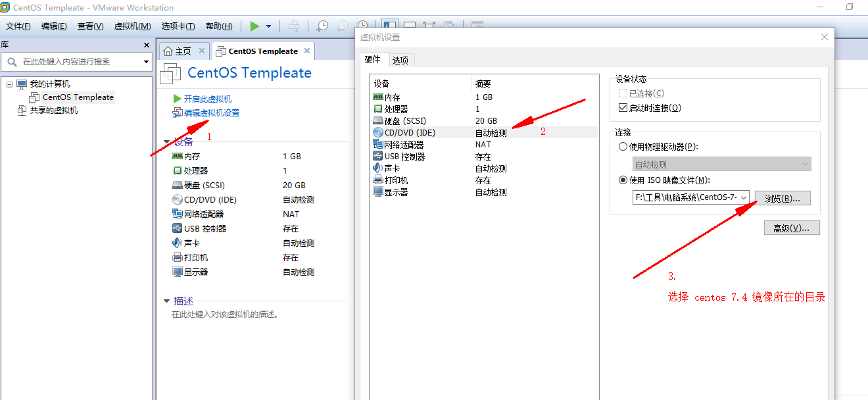
Task: Open the 选项卡(T) menu
Action: pyautogui.click(x=178, y=26)
